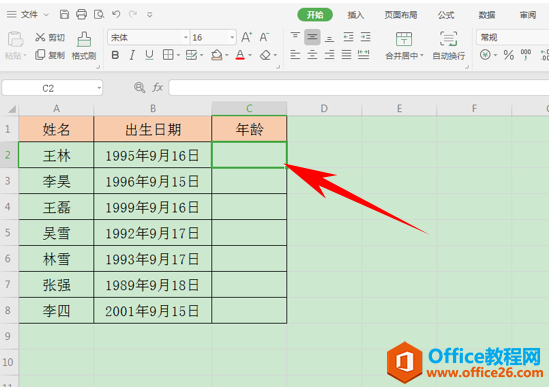Click the Clear eraser icon
This screenshot has width=550, height=390.
(266, 55)
